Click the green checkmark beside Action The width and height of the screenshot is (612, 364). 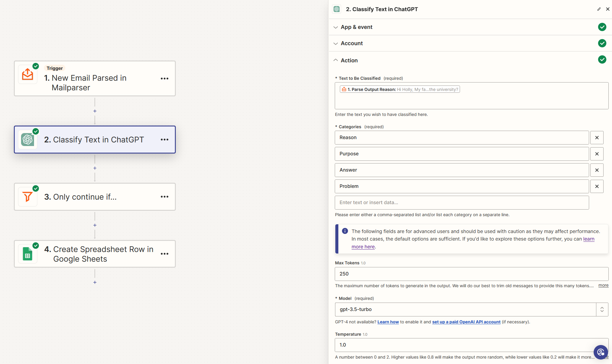[602, 60]
